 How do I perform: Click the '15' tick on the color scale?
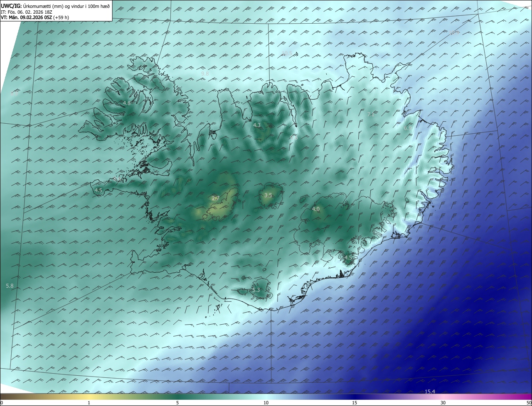pyautogui.click(x=355, y=403)
